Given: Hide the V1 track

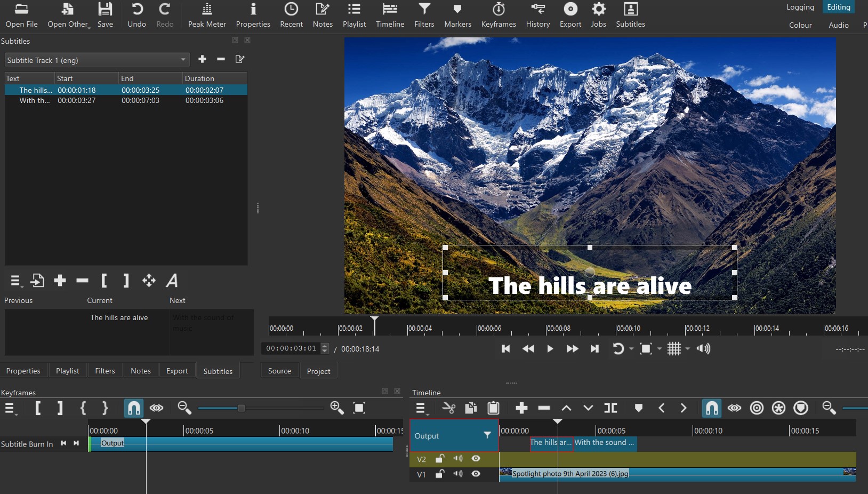Looking at the screenshot, I should click(476, 474).
